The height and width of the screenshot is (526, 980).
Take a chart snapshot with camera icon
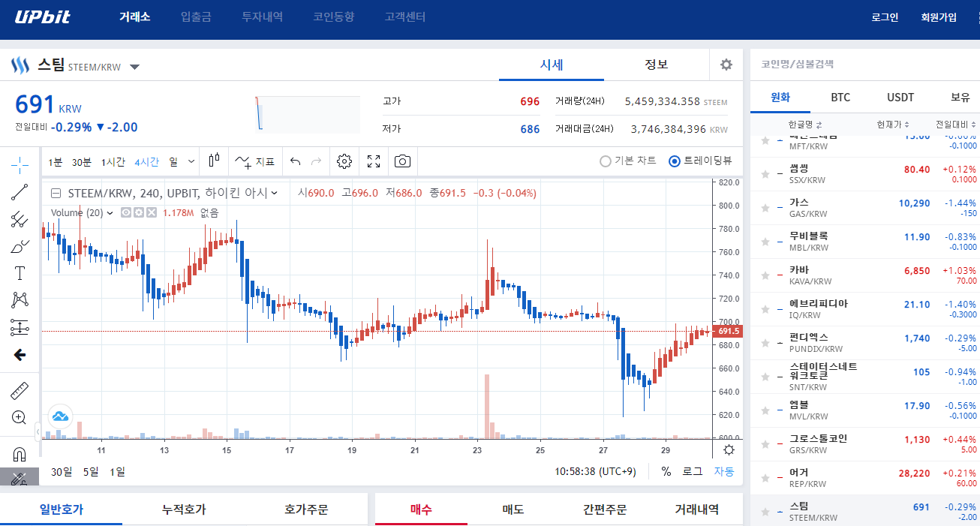pos(403,161)
